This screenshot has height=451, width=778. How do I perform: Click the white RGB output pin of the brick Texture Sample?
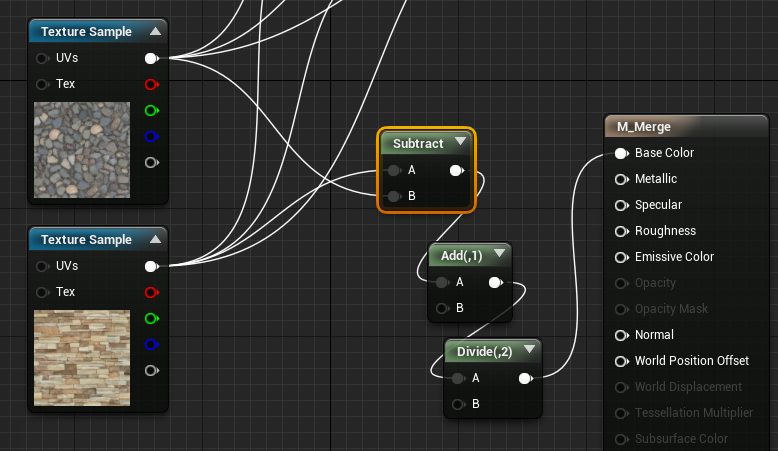pyautogui.click(x=151, y=266)
